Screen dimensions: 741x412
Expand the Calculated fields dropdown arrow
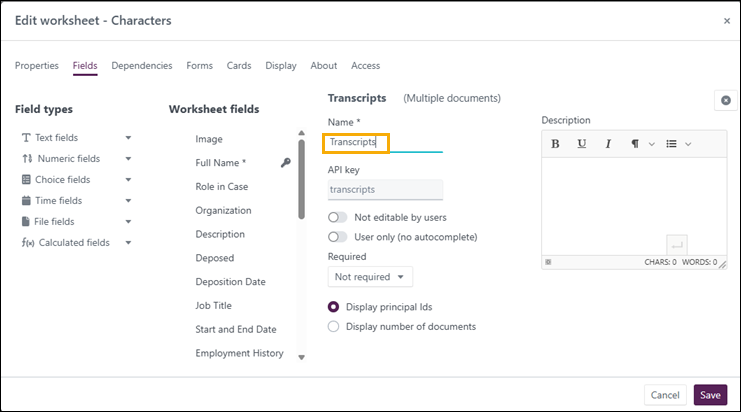pos(128,243)
